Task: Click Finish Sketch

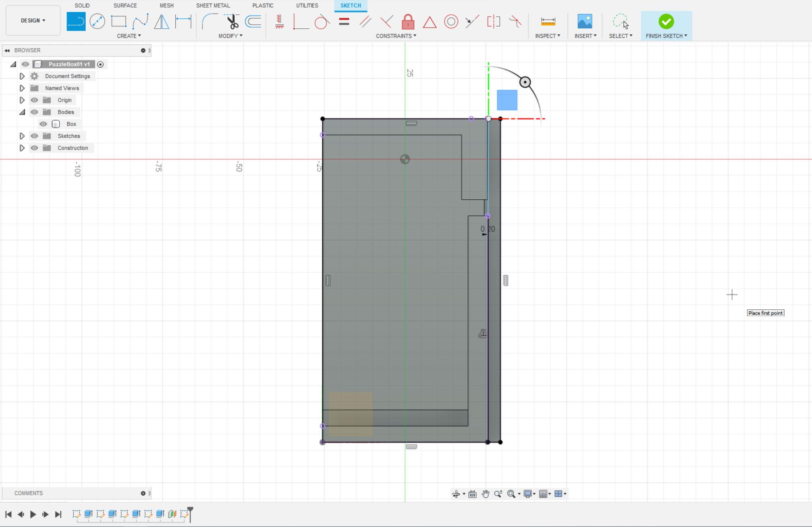Action: (666, 26)
